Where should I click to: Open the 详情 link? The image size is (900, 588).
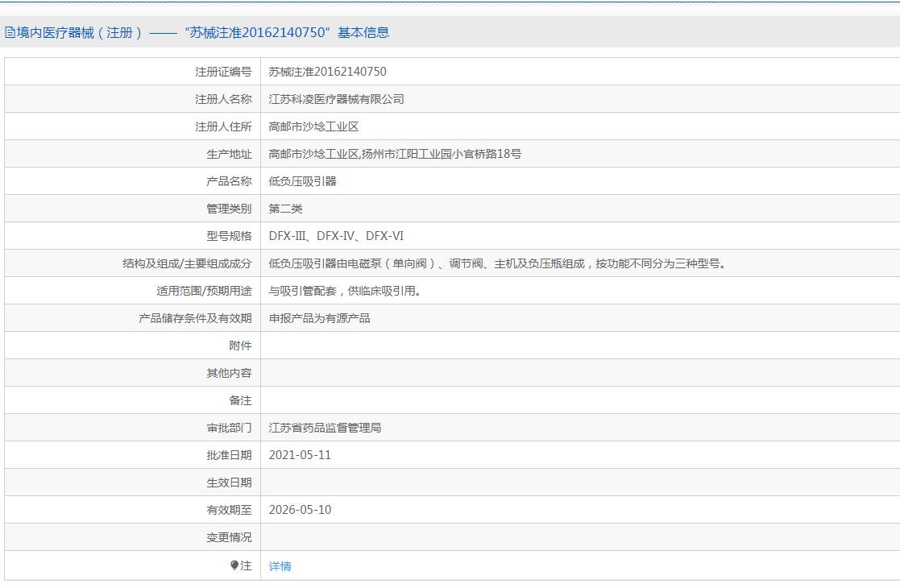(280, 566)
